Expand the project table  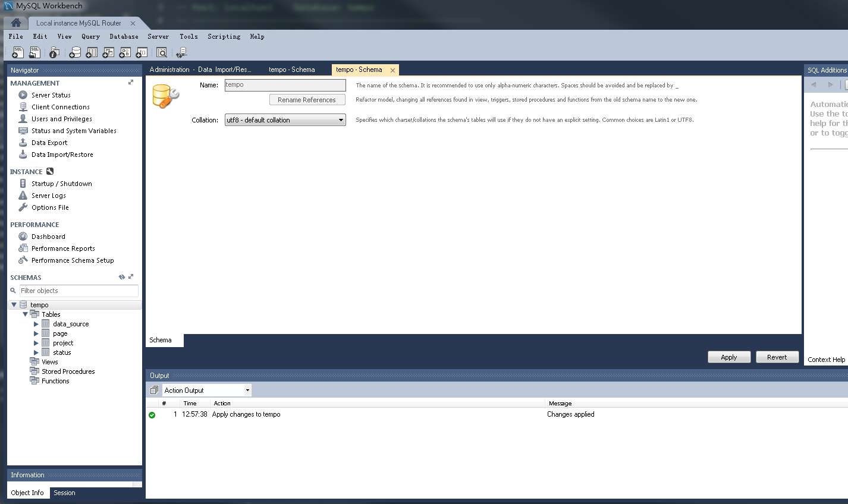pos(36,343)
